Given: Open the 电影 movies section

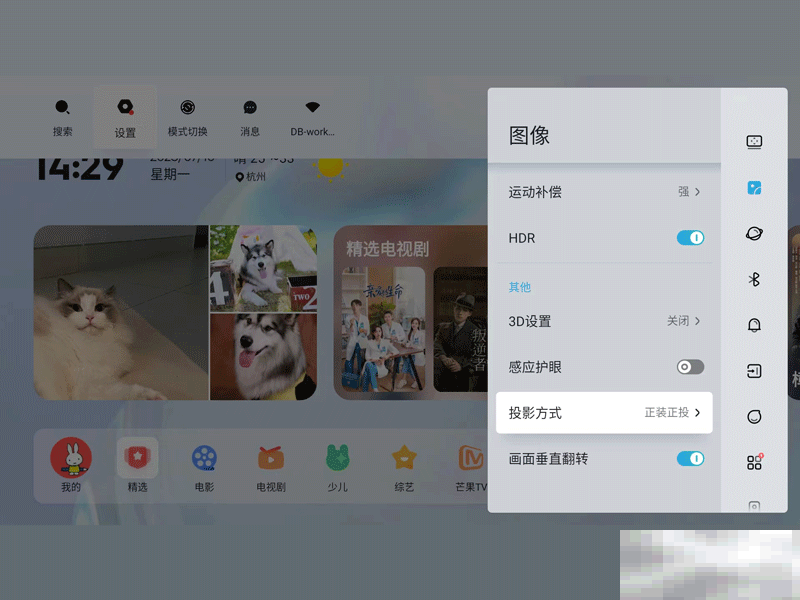Looking at the screenshot, I should point(204,465).
